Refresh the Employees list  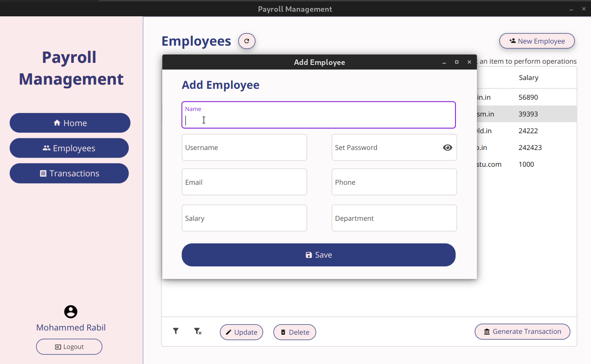tap(247, 41)
